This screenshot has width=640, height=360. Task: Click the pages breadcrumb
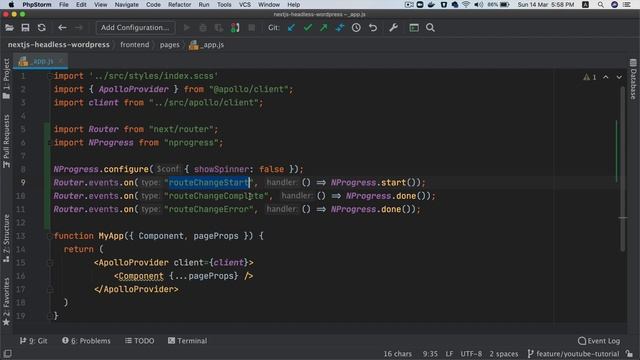pyautogui.click(x=169, y=45)
